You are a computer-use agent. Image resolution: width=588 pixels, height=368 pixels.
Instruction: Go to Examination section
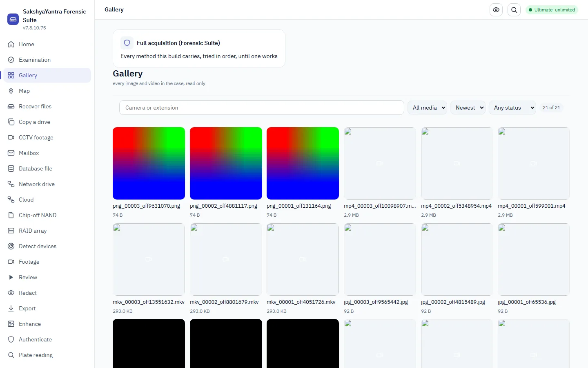pyautogui.click(x=47, y=60)
